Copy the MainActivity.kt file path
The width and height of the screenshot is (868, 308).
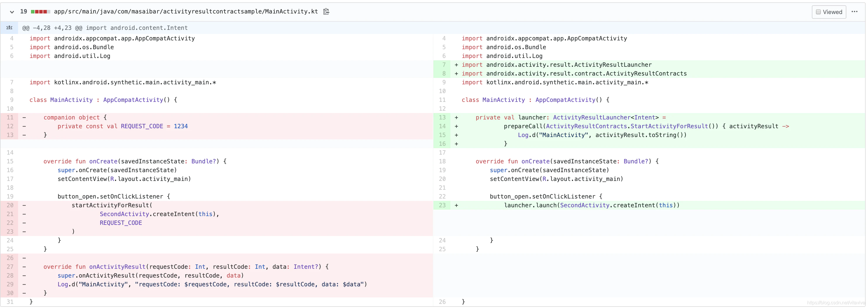[326, 12]
